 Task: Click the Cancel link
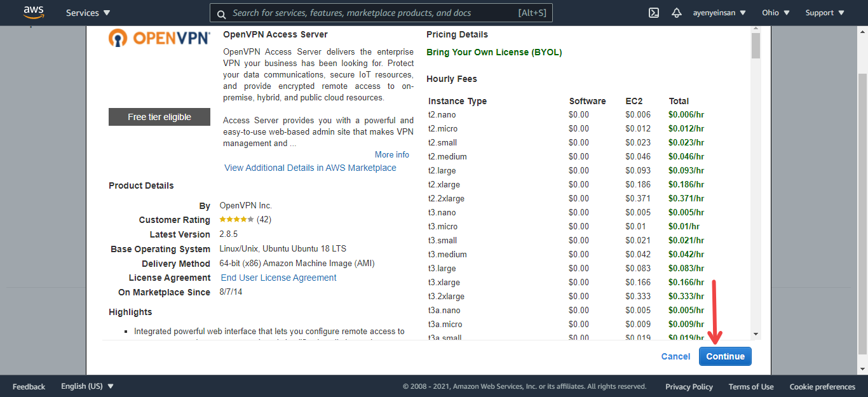coord(675,356)
